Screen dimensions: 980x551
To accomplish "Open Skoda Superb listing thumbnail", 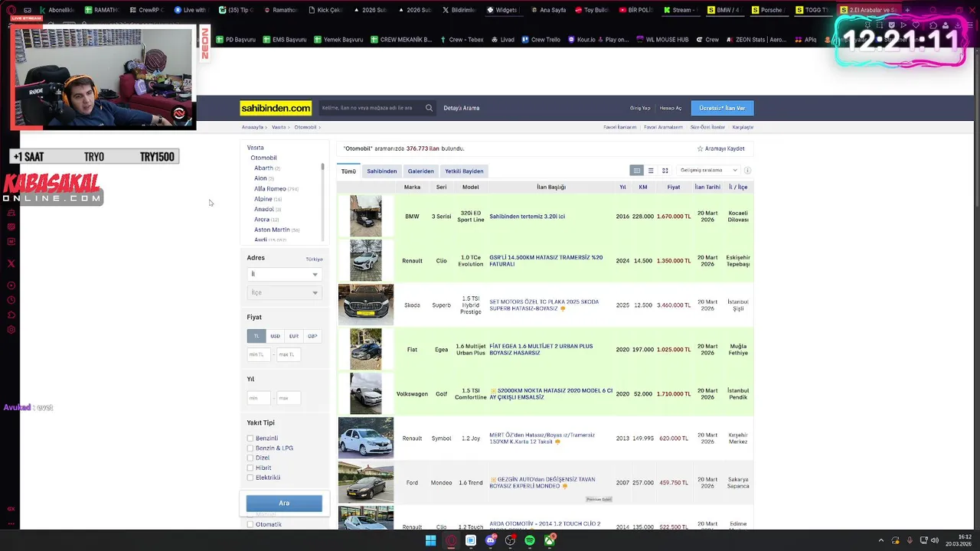I will [x=366, y=305].
